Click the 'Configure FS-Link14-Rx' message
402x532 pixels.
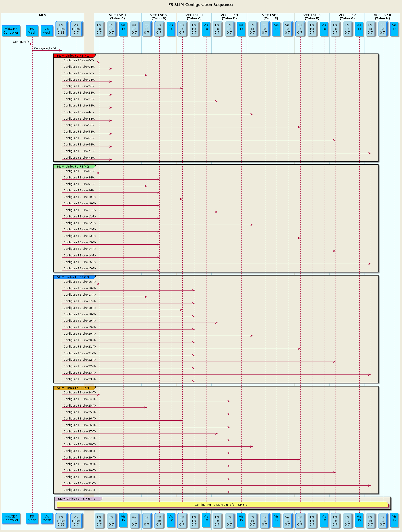point(80,255)
